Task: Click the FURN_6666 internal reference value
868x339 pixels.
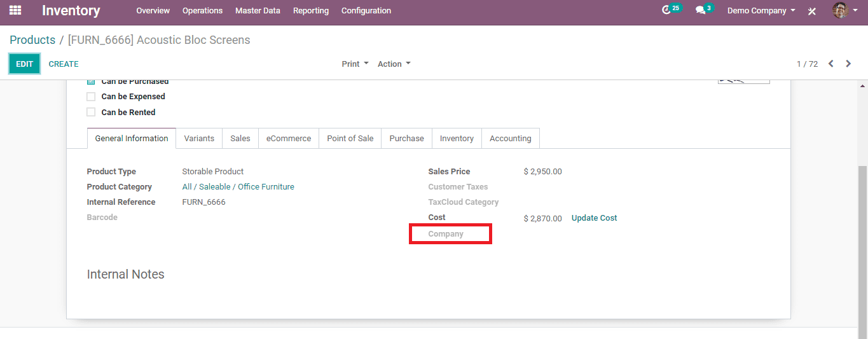Action: pos(203,202)
